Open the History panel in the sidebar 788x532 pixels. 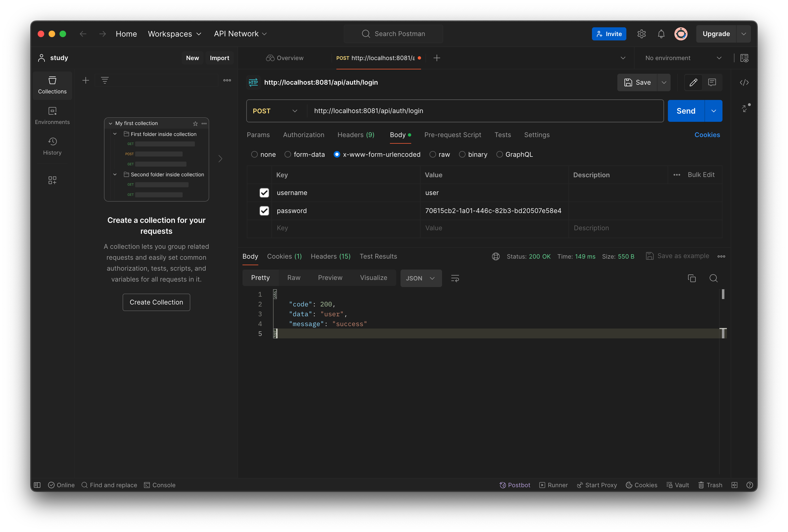click(52, 146)
